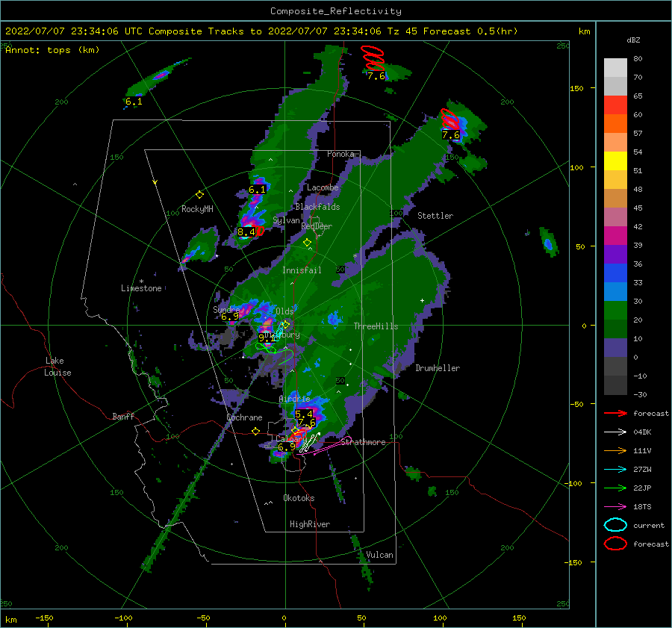Click the Airdrie label
672x628 pixels.
294,399
